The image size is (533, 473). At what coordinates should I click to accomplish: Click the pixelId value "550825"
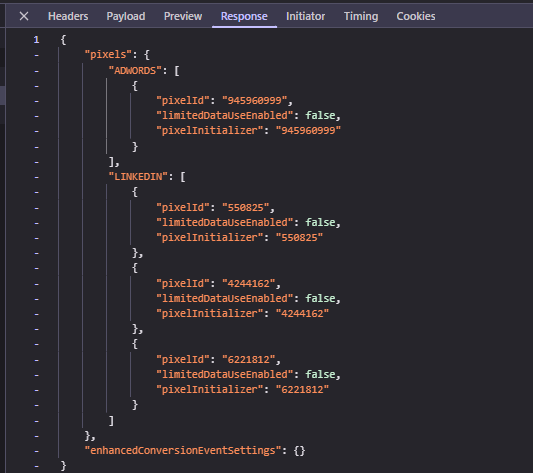(246, 207)
